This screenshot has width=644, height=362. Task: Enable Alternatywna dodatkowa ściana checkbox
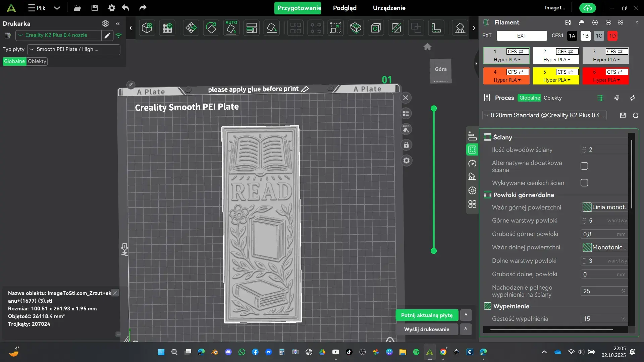coord(584,166)
